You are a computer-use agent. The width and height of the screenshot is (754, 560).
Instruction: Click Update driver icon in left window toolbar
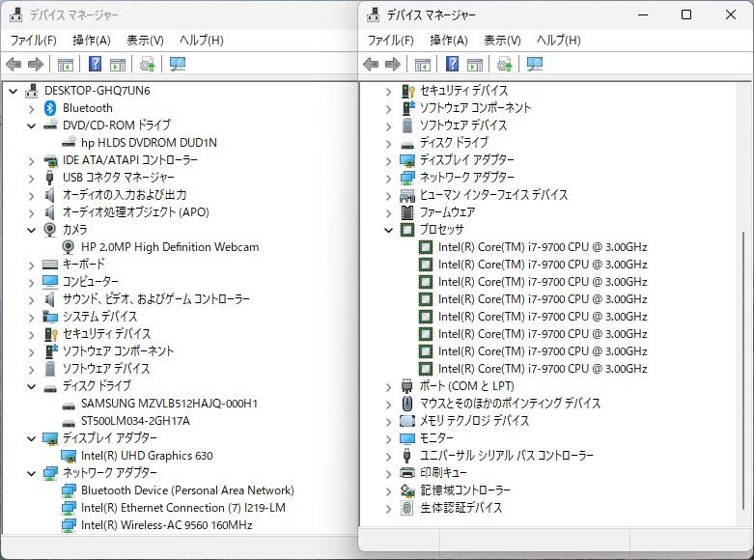point(147,64)
